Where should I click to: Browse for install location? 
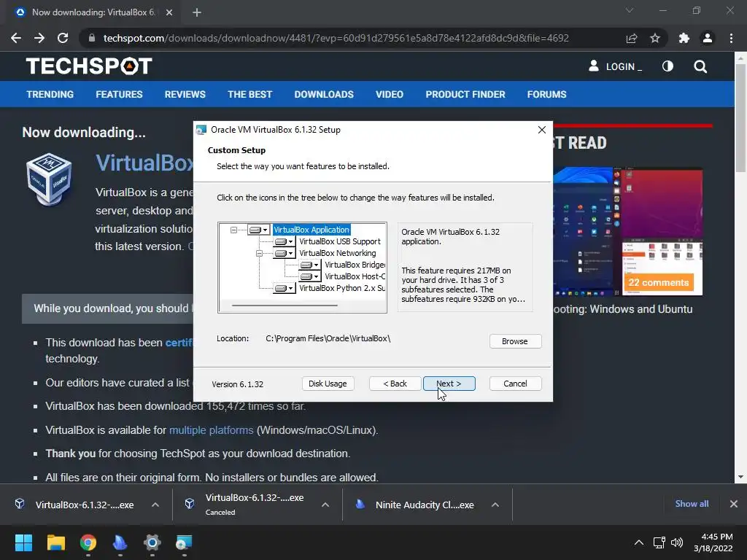515,341
